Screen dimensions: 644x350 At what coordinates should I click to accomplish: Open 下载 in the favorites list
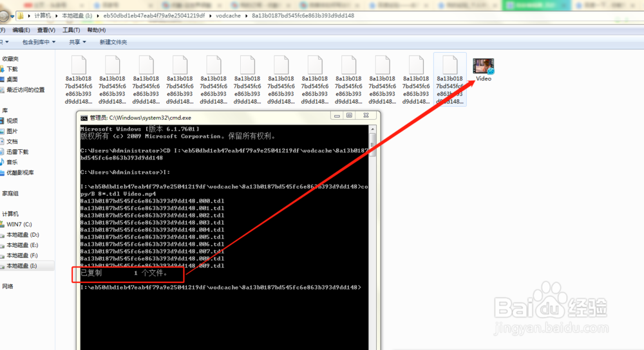(x=12, y=69)
